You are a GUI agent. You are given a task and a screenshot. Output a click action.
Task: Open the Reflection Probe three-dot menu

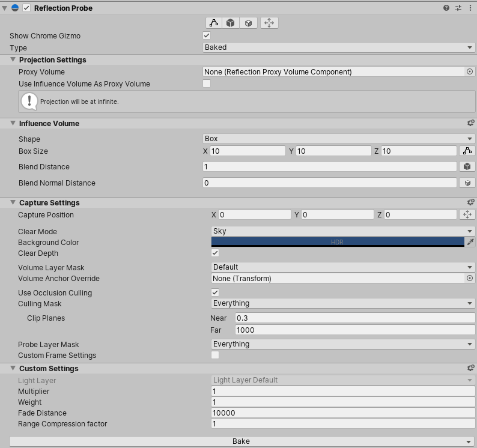(470, 8)
